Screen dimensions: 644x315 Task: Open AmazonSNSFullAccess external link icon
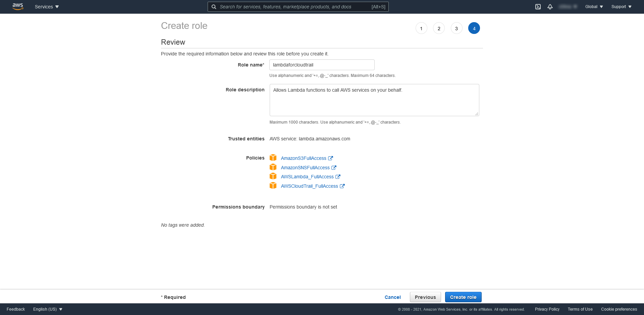tap(334, 168)
